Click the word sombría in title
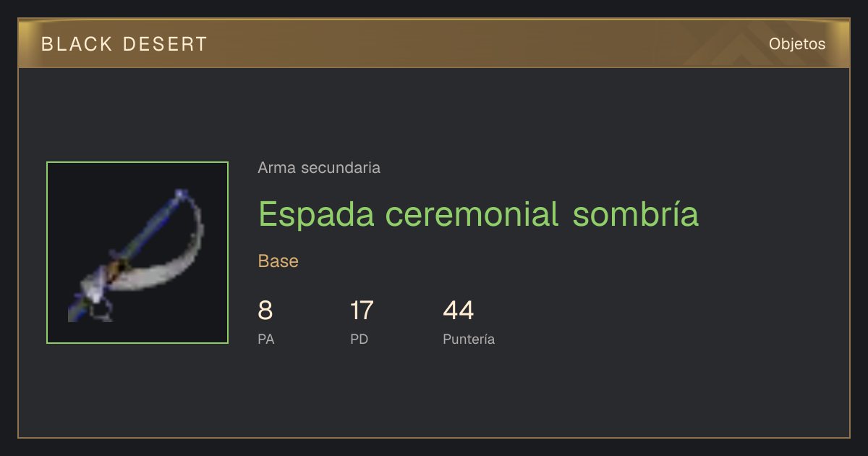 coord(636,214)
